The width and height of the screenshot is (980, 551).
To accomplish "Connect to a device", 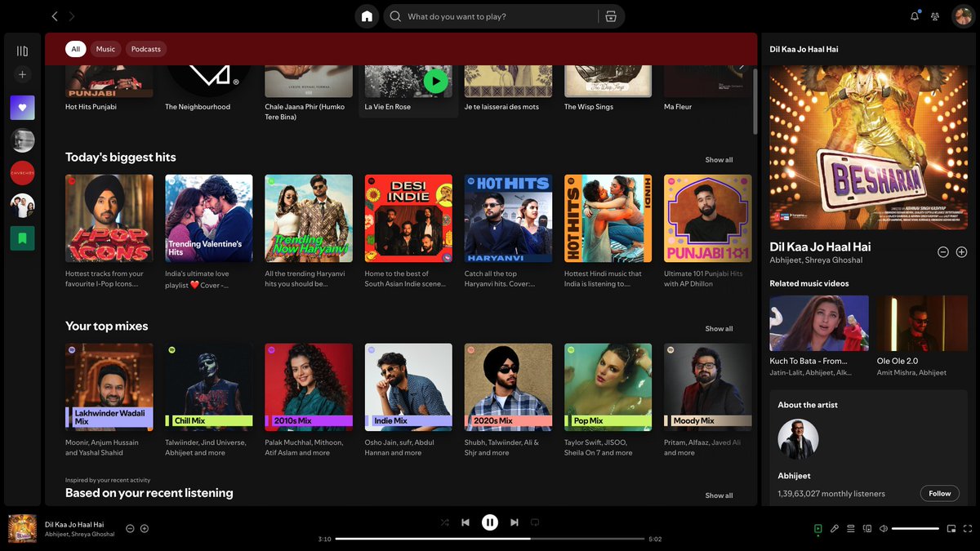I will tap(867, 529).
